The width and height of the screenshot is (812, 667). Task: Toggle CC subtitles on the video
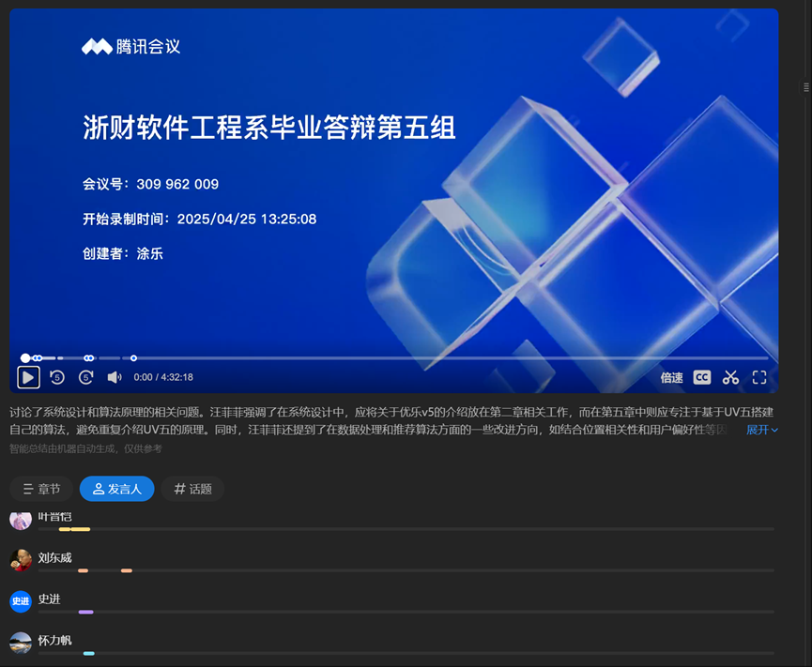click(x=701, y=377)
